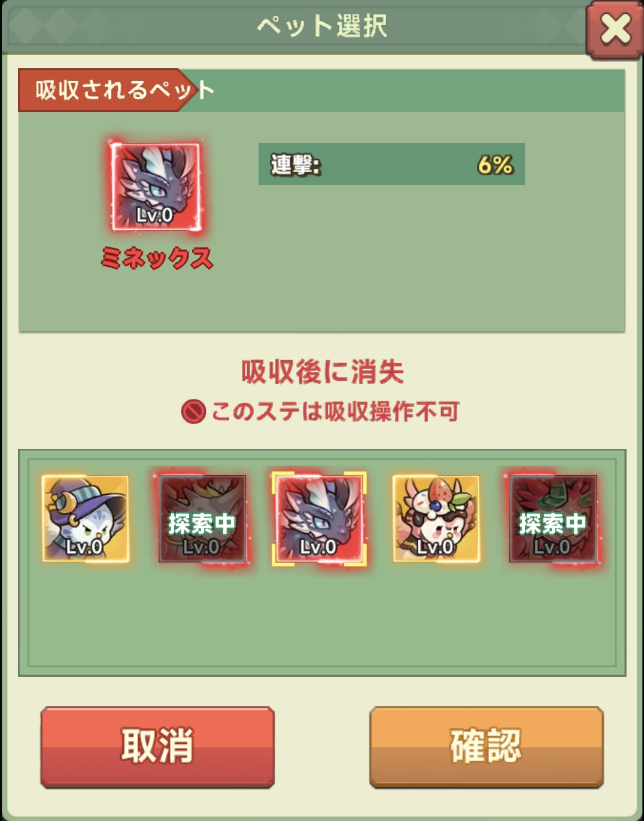This screenshot has width=644, height=821.
Task: Select the first 探索中 pet thumbnail
Action: (x=202, y=518)
